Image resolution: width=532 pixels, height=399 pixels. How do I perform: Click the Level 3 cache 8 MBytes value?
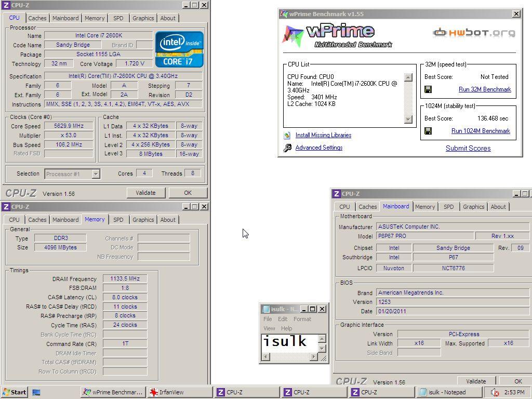[151, 154]
